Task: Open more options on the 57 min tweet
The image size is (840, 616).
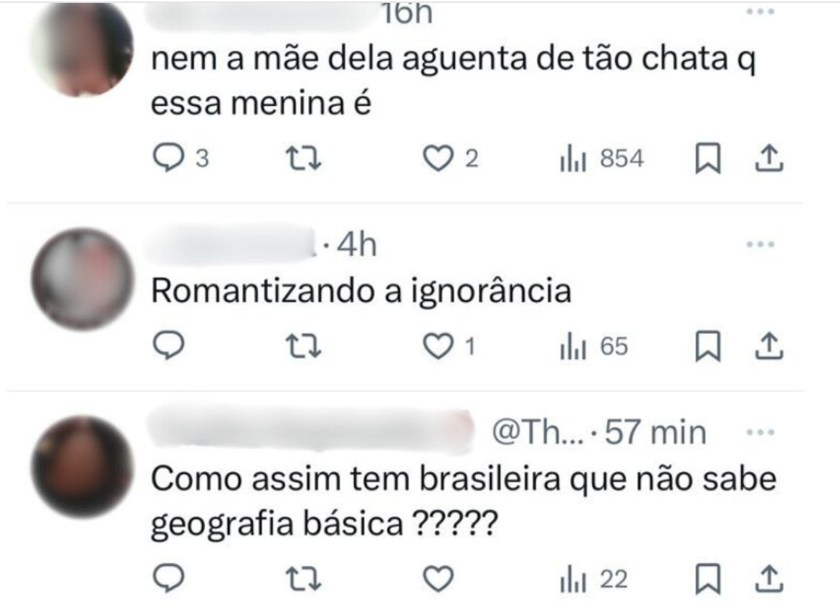Action: [x=760, y=433]
